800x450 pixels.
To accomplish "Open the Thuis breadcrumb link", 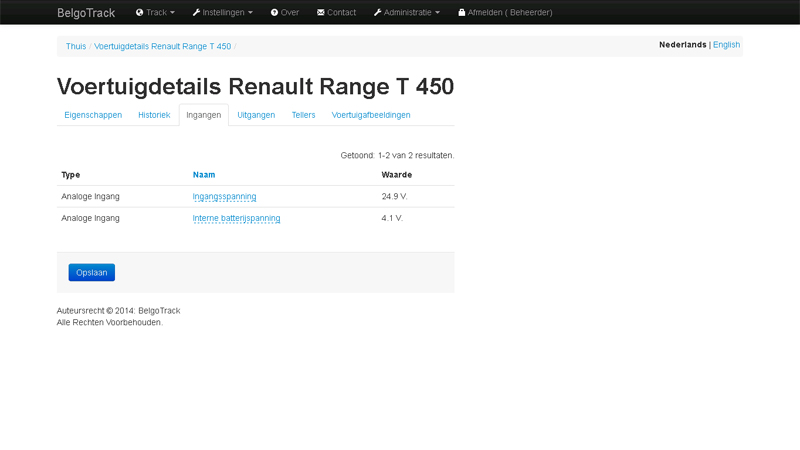I will coord(76,46).
